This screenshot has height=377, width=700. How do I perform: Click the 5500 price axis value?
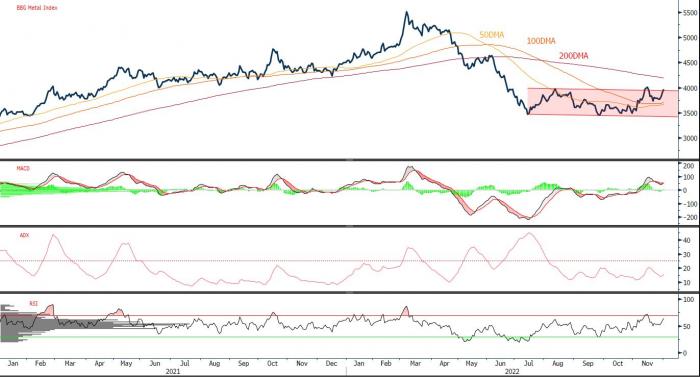(689, 13)
